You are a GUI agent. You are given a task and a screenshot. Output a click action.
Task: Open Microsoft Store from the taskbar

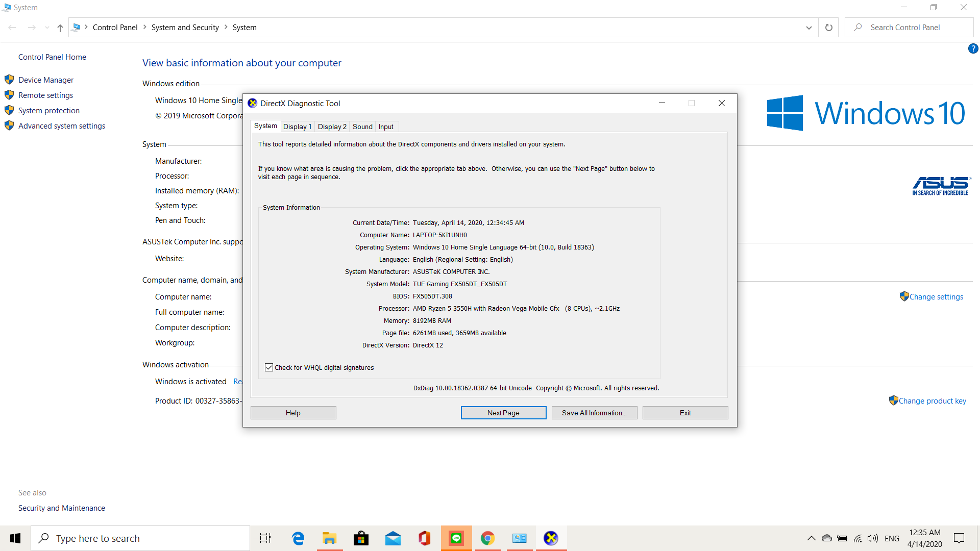click(361, 538)
